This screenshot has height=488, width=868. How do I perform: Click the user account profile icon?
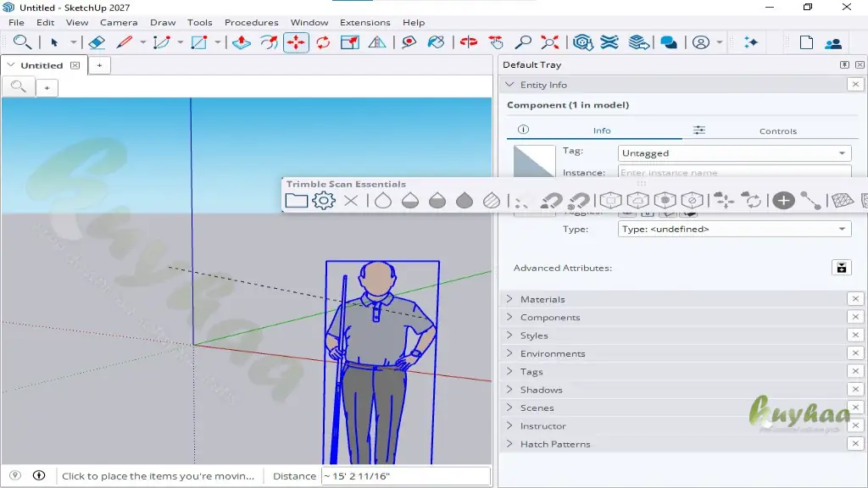coord(701,42)
